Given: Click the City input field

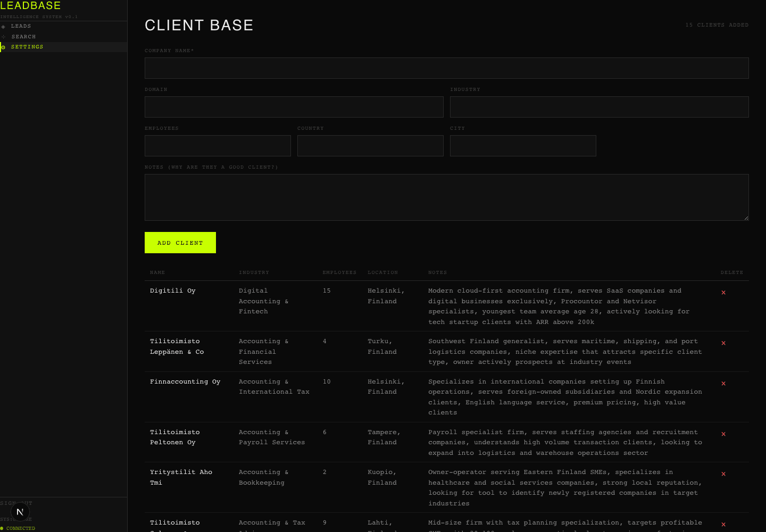Looking at the screenshot, I should 523,146.
